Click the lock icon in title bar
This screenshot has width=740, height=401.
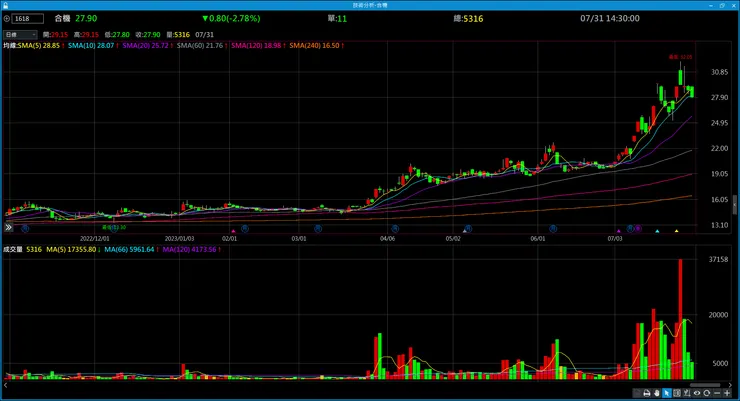[5, 5]
